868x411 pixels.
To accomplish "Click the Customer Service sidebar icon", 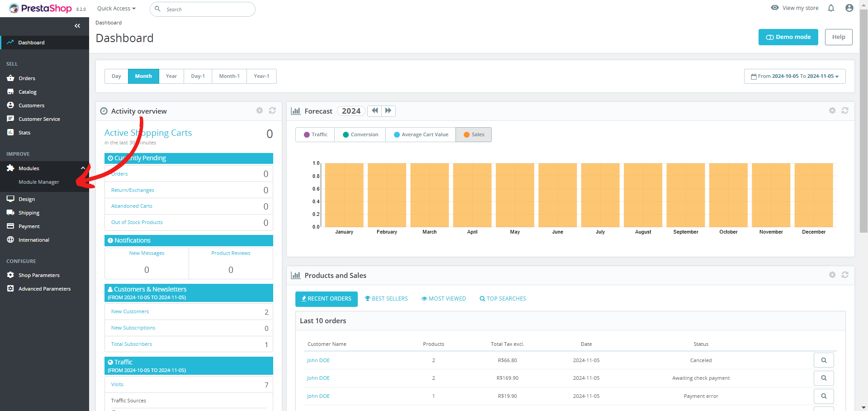I will coord(10,119).
